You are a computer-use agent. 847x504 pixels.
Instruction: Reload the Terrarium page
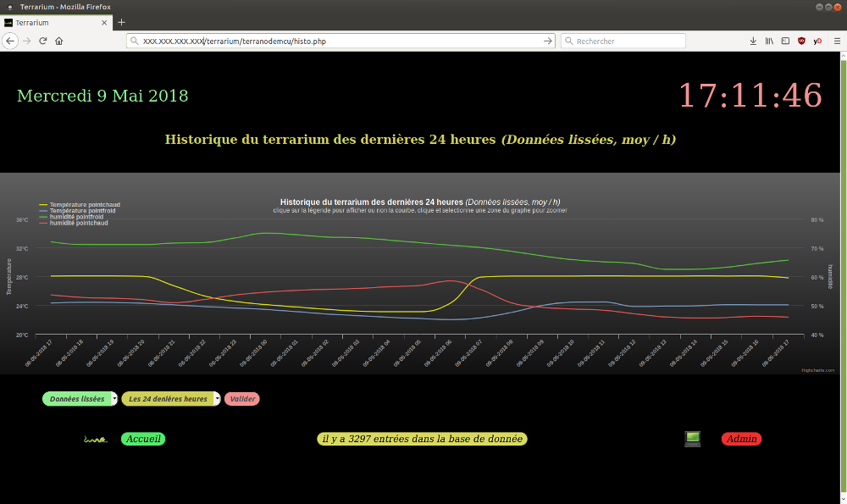(42, 41)
